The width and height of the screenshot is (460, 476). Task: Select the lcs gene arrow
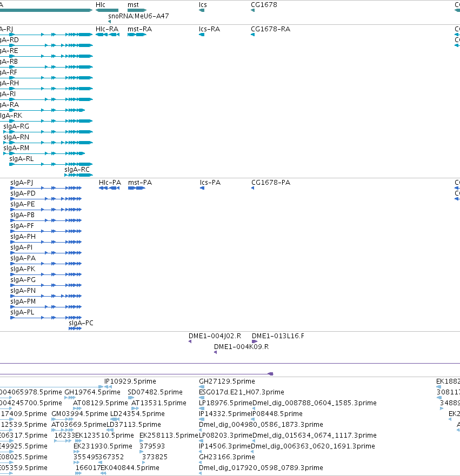pyautogui.click(x=202, y=10)
